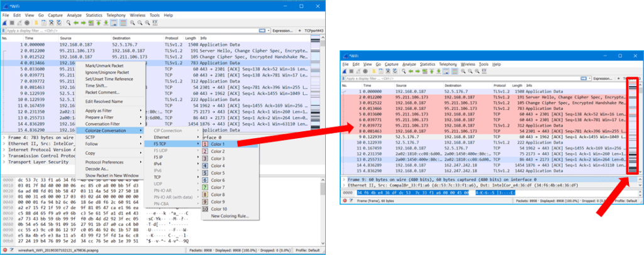
Task: Zoom in packet text, left window toolbar
Action: (132, 23)
